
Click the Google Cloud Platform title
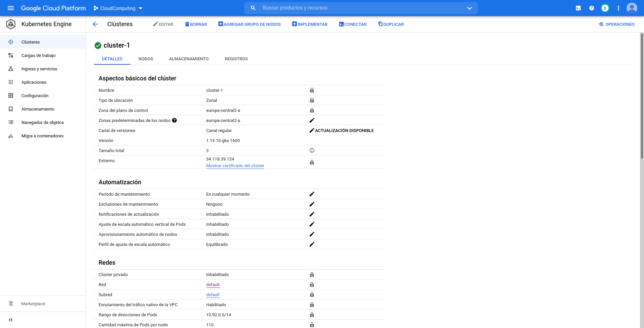pos(53,8)
